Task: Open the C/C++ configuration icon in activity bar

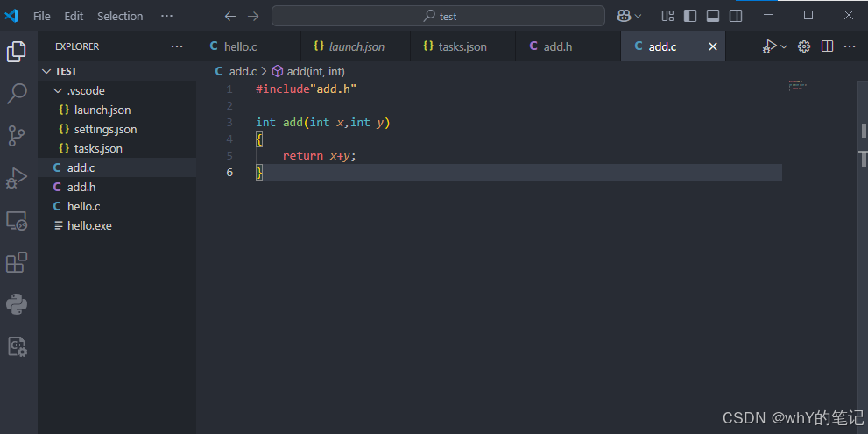Action: click(x=16, y=346)
